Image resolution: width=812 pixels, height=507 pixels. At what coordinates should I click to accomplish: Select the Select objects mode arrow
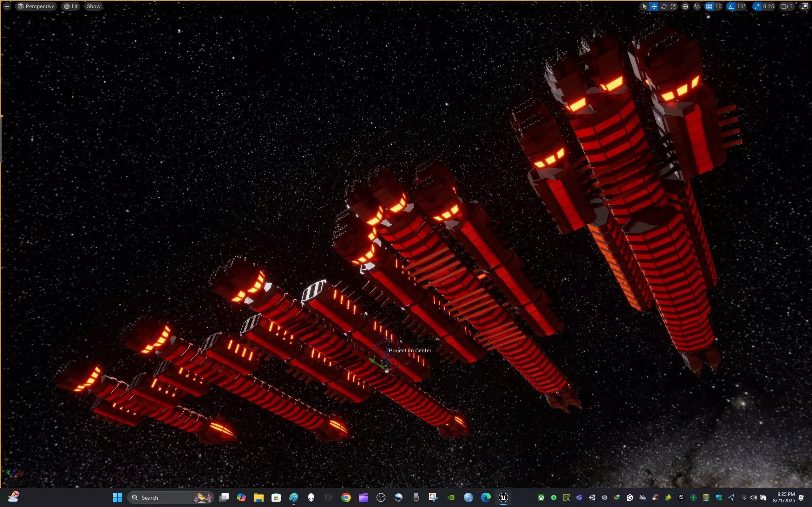(x=644, y=6)
